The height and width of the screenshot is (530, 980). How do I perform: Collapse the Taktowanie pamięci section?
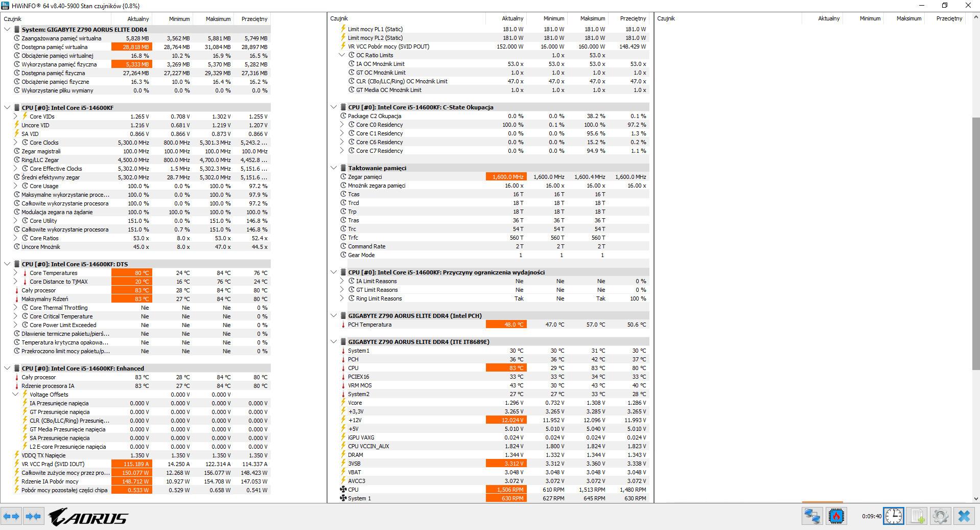[x=334, y=168]
